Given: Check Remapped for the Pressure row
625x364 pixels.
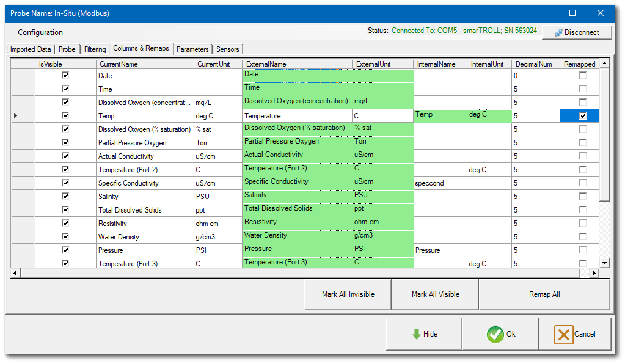Looking at the screenshot, I should [583, 250].
